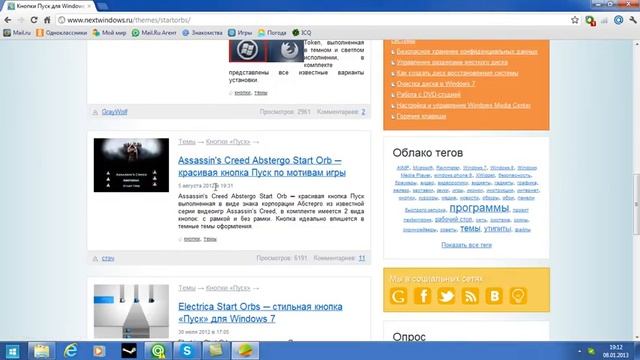Open Игры bookmark

pos(240,33)
